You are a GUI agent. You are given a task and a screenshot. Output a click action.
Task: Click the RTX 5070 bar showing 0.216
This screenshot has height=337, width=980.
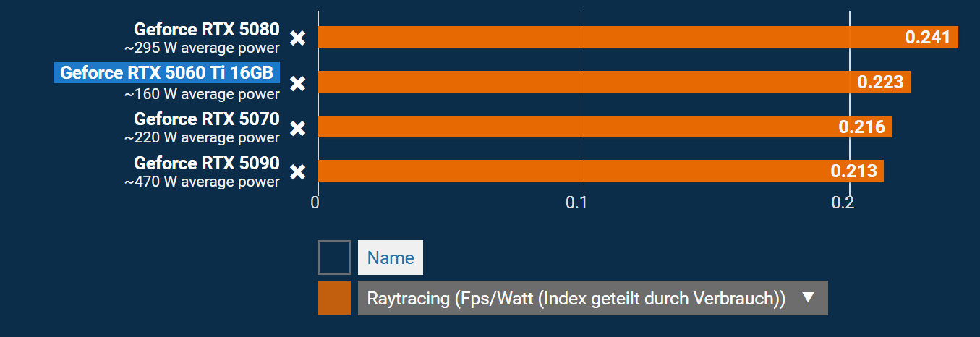[605, 127]
